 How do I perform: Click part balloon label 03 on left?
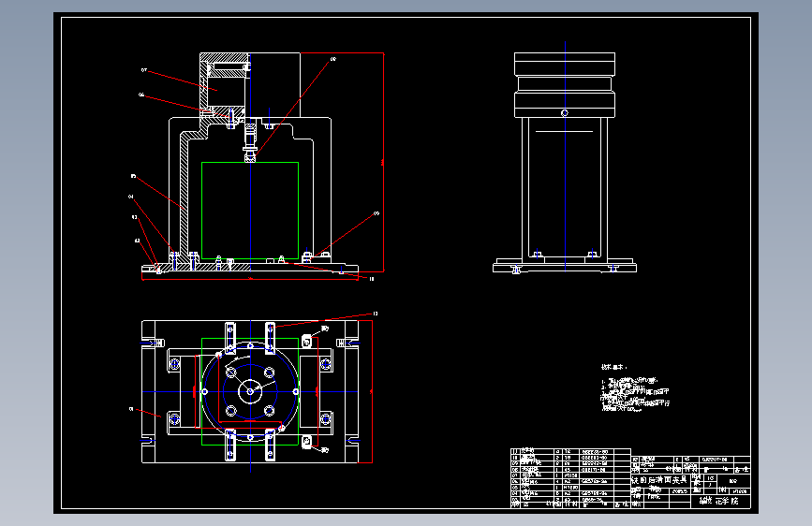click(x=135, y=217)
